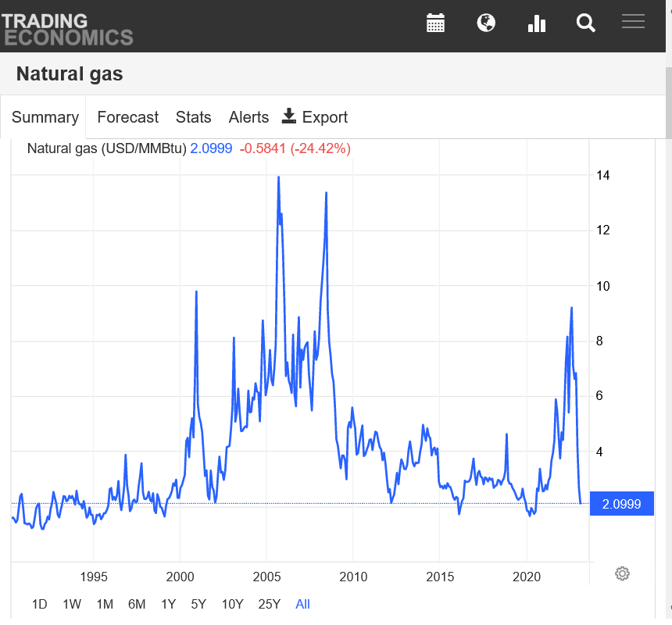Select the 1D time range
The height and width of the screenshot is (625, 672).
pos(40,604)
